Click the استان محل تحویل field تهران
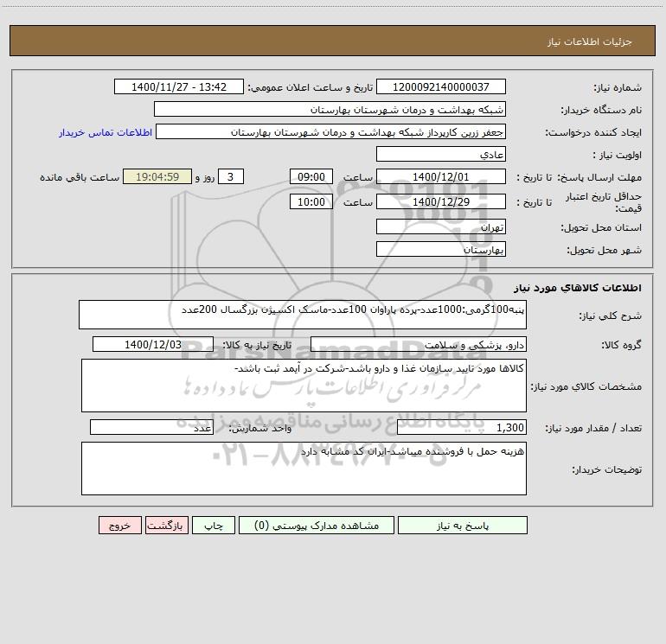This screenshot has height=644, width=666. [x=441, y=227]
